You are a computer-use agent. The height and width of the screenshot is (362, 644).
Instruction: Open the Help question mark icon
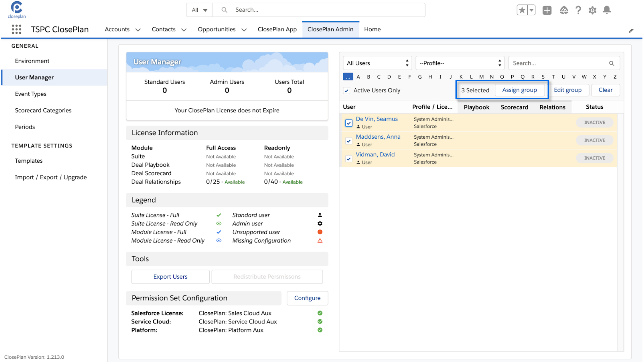[x=578, y=10]
